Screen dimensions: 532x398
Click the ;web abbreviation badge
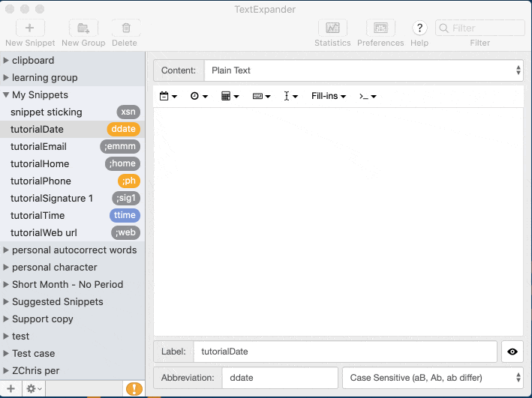pos(126,232)
